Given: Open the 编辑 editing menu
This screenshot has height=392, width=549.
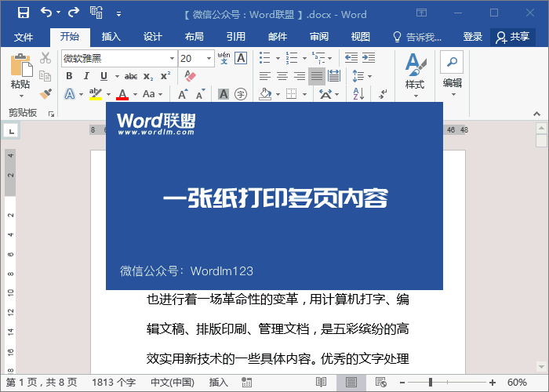Looking at the screenshot, I should [453, 74].
